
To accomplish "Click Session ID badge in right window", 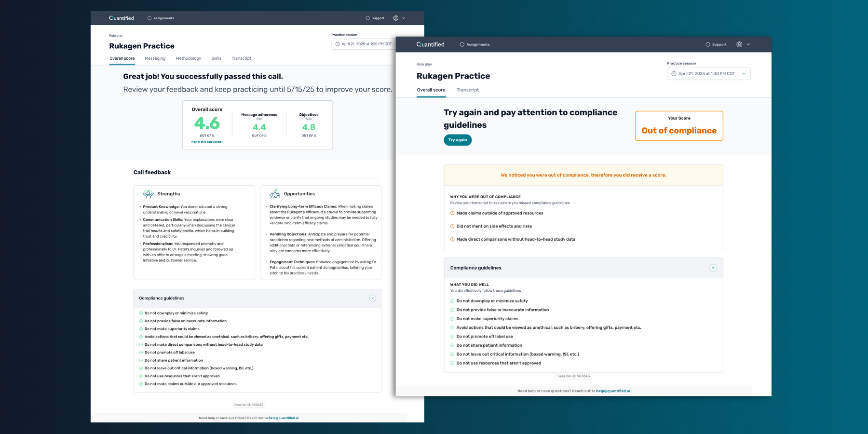I will (573, 376).
